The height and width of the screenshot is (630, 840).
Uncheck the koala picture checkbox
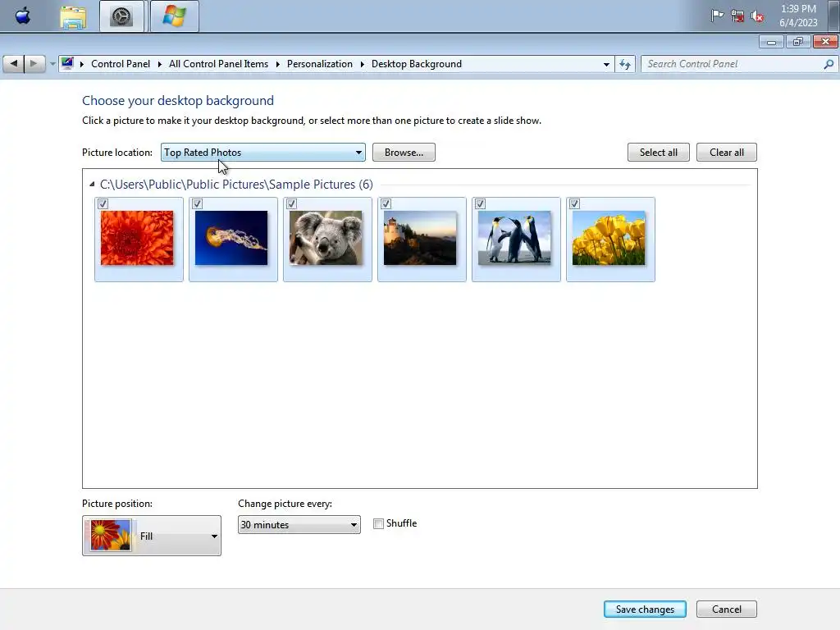[x=291, y=203]
